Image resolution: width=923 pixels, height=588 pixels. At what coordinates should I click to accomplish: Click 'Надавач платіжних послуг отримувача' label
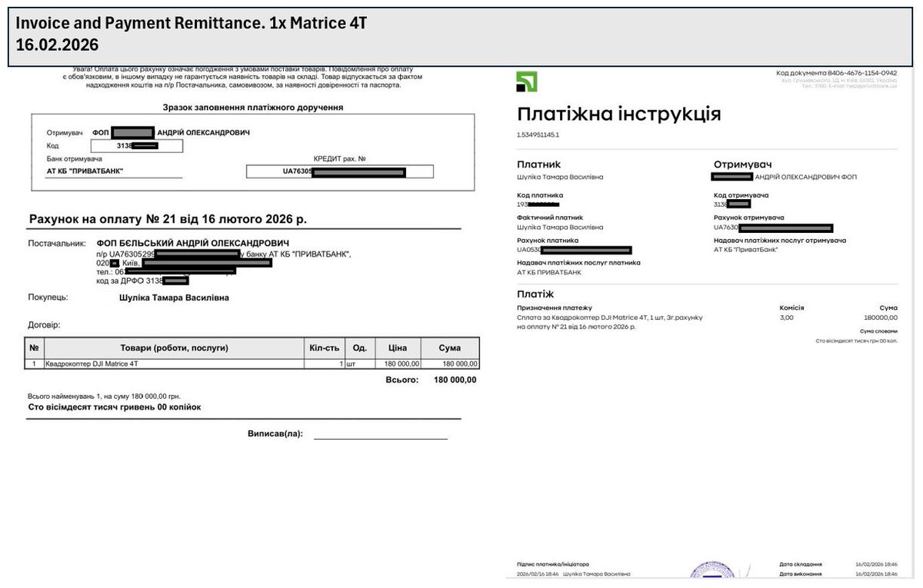click(780, 241)
